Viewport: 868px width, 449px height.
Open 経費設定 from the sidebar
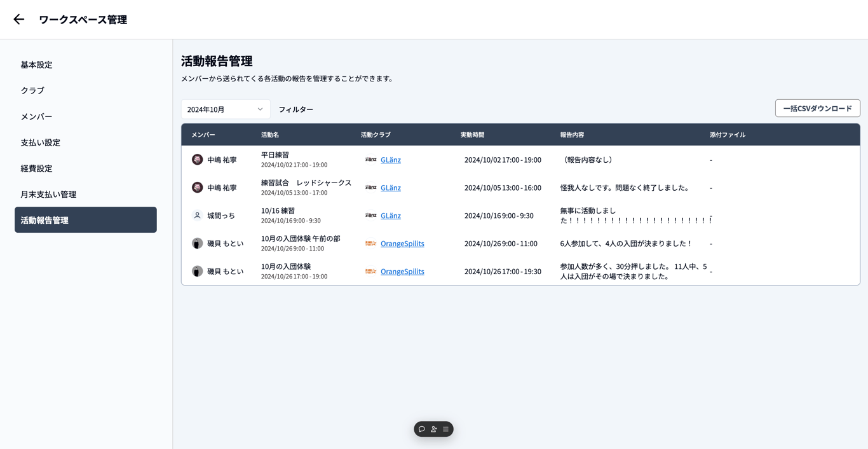click(36, 169)
